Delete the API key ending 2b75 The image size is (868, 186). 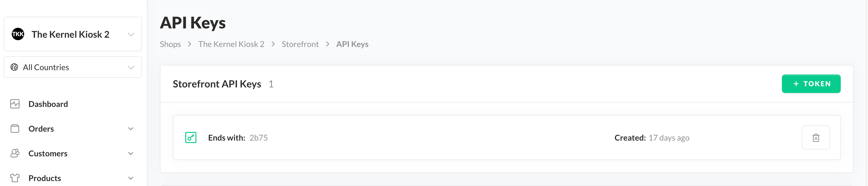click(815, 137)
